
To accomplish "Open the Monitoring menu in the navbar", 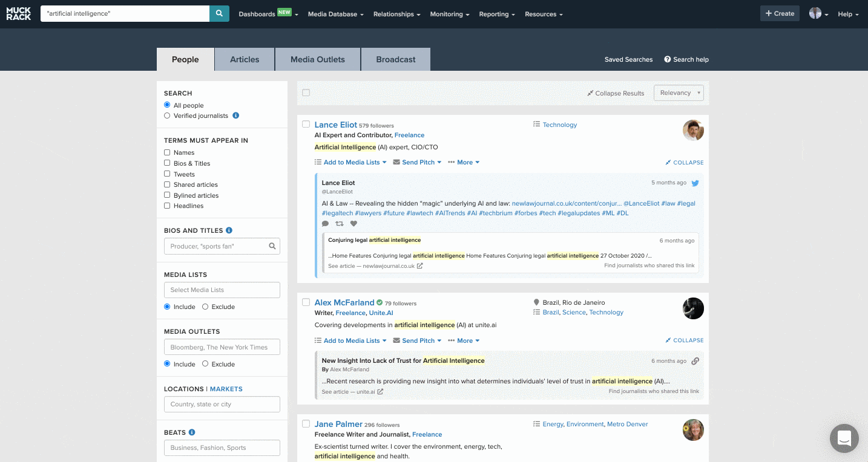I will point(450,14).
